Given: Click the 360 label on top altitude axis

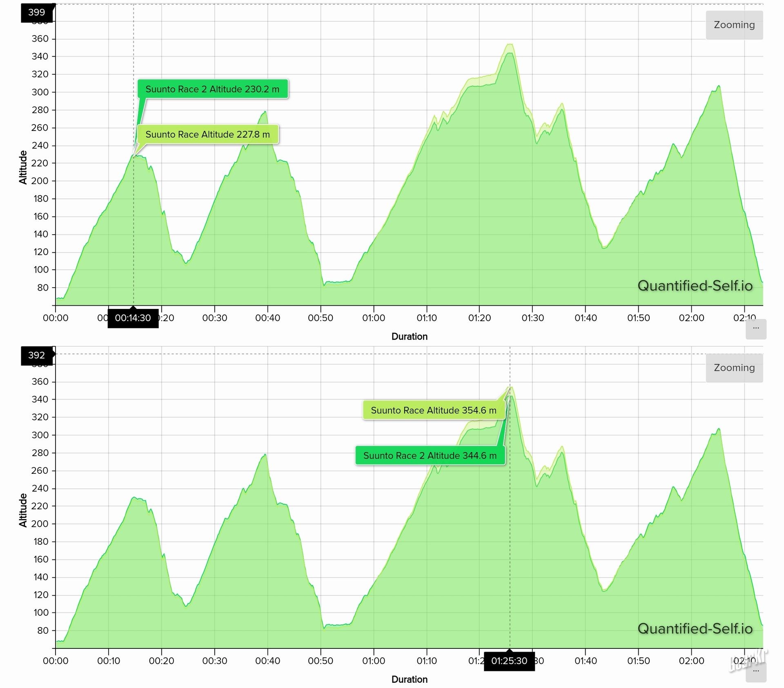Looking at the screenshot, I should click(40, 39).
